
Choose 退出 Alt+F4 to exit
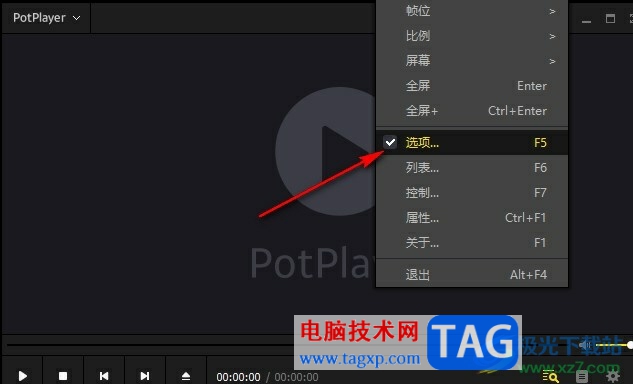(472, 275)
